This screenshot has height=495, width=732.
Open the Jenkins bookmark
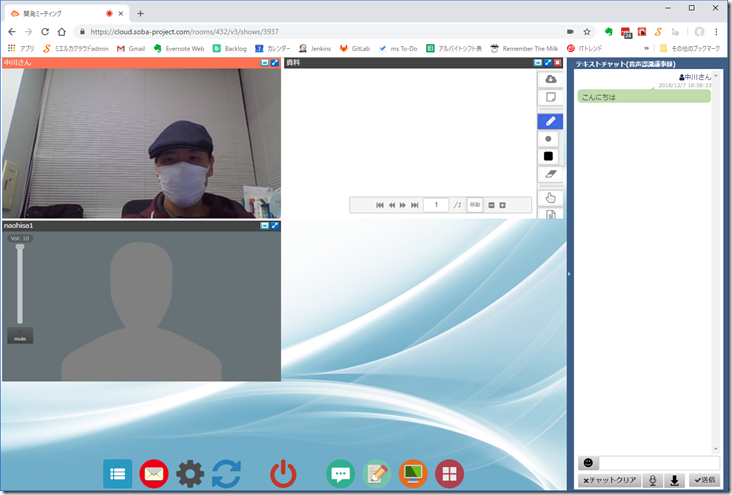(315, 49)
